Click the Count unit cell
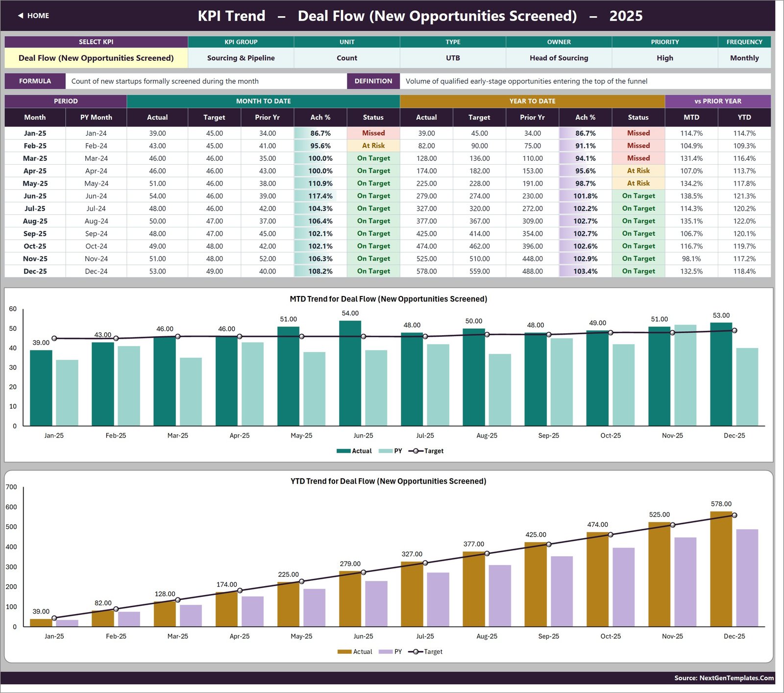Image resolution: width=784 pixels, height=693 pixels. tap(347, 58)
